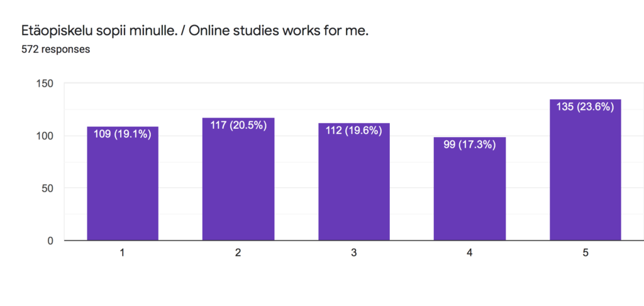The image size is (644, 306).
Task: Click the bar for rating 2
Action: (x=238, y=179)
